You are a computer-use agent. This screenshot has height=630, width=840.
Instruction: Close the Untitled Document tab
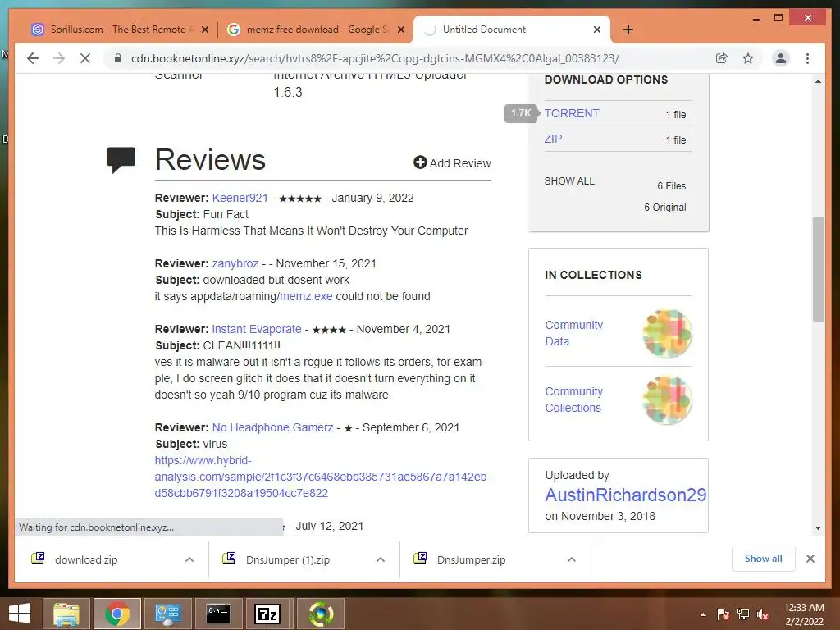[597, 30]
